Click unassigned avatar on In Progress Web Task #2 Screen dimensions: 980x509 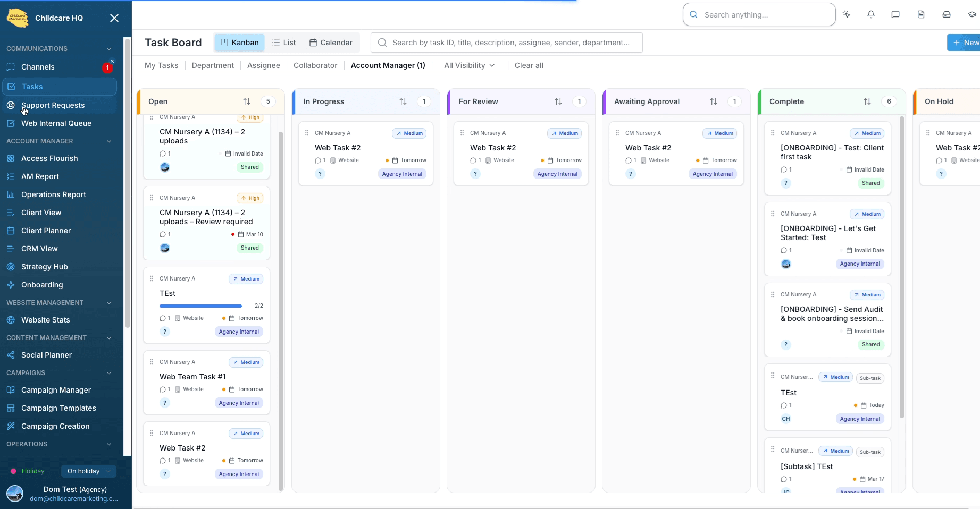[x=320, y=174]
